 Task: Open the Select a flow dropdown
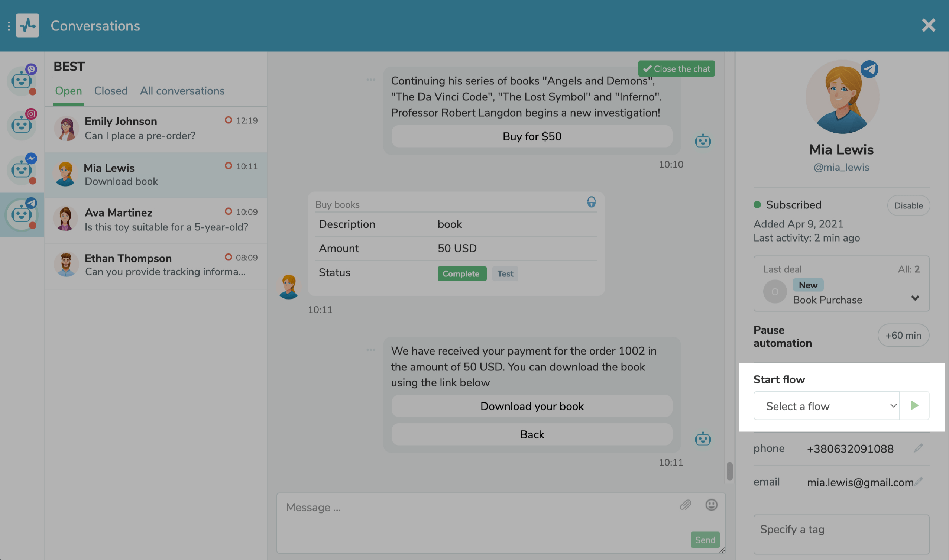[x=826, y=406]
